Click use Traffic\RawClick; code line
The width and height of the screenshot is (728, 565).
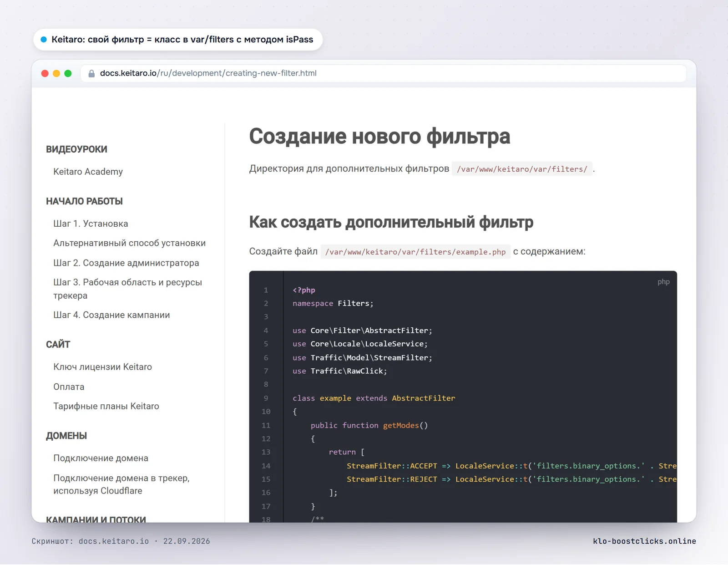click(x=339, y=371)
